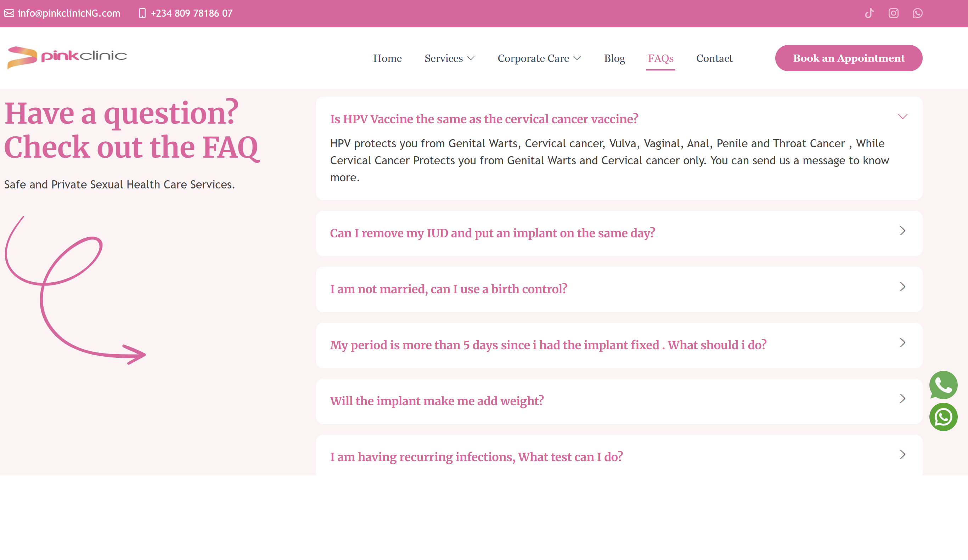
Task: Select the Contact menu item
Action: click(x=714, y=58)
